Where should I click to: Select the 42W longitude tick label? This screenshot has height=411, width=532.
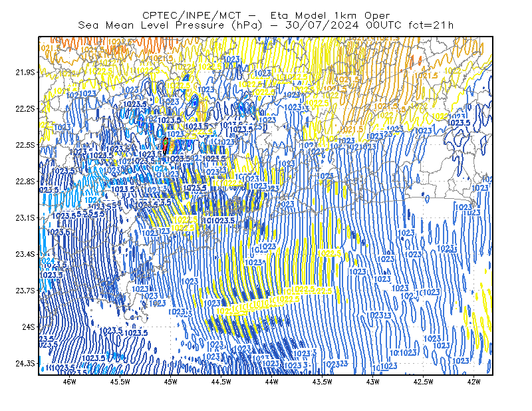coord(474,382)
